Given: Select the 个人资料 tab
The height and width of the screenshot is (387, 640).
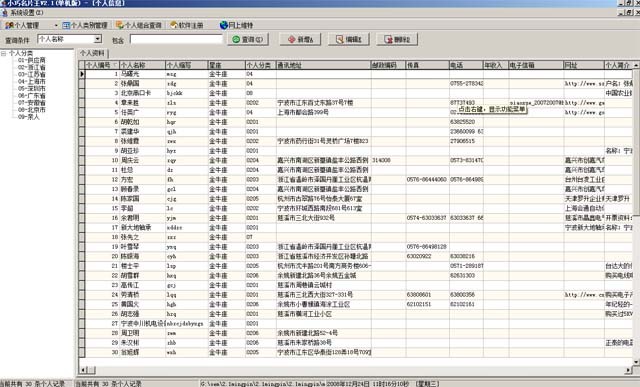Looking at the screenshot, I should coord(93,53).
